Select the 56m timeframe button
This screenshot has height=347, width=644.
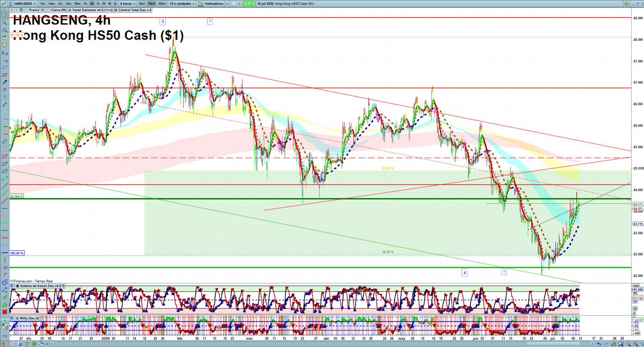click(x=77, y=4)
